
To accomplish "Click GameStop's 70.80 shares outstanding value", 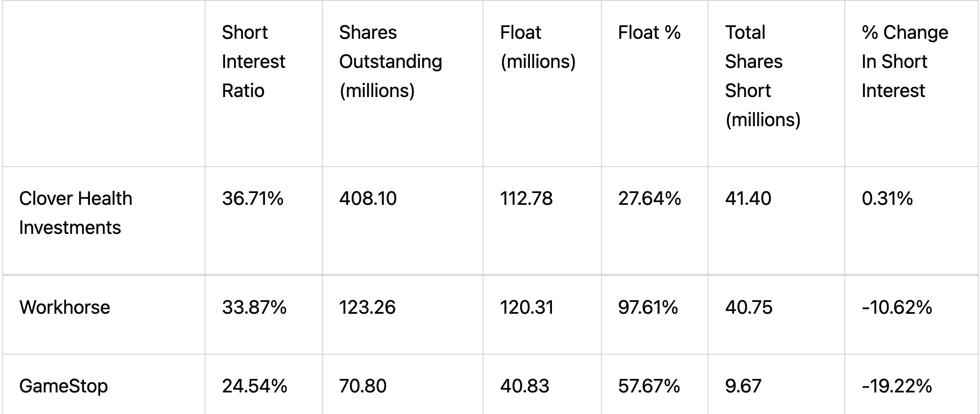I will [x=362, y=386].
